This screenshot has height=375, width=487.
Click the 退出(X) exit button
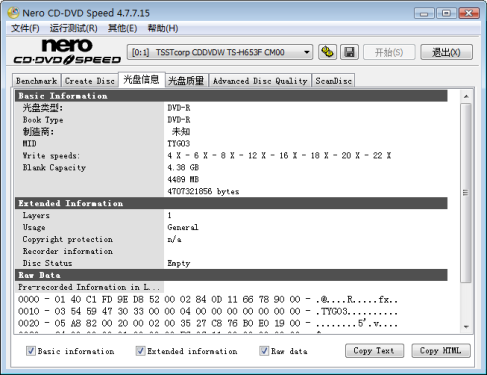coord(446,52)
